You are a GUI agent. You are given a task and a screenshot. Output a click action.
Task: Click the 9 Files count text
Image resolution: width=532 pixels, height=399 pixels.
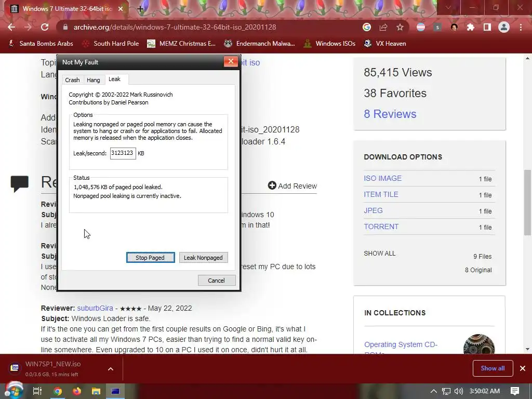pyautogui.click(x=483, y=257)
